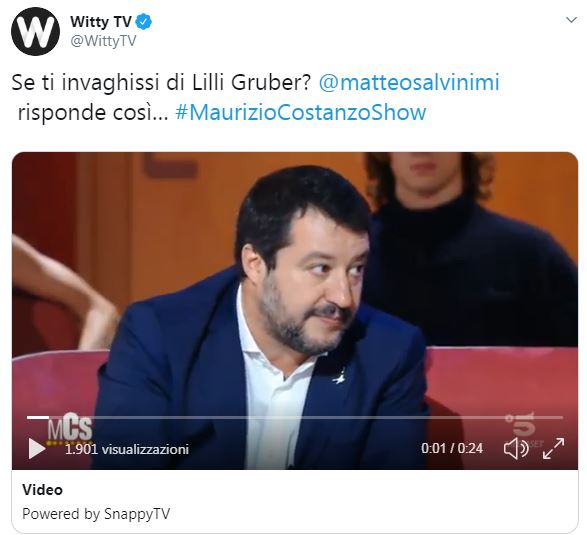
Task: Seek along the video progress bar
Action: pos(294,417)
